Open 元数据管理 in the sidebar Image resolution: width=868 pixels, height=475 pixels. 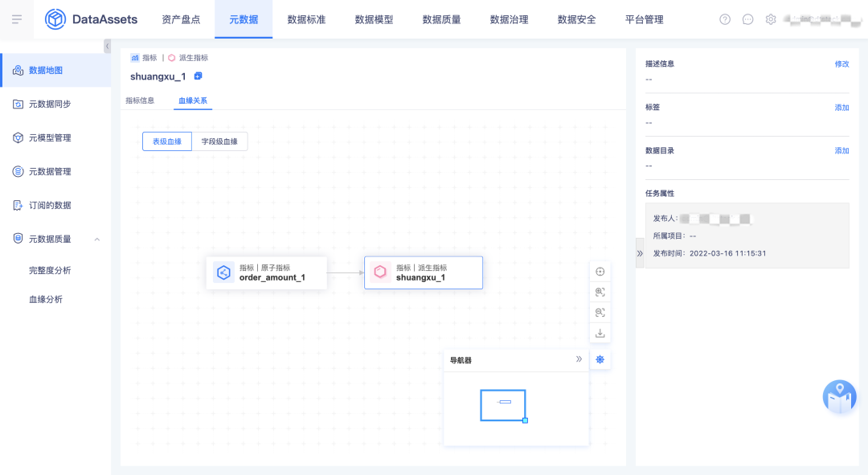55,172
